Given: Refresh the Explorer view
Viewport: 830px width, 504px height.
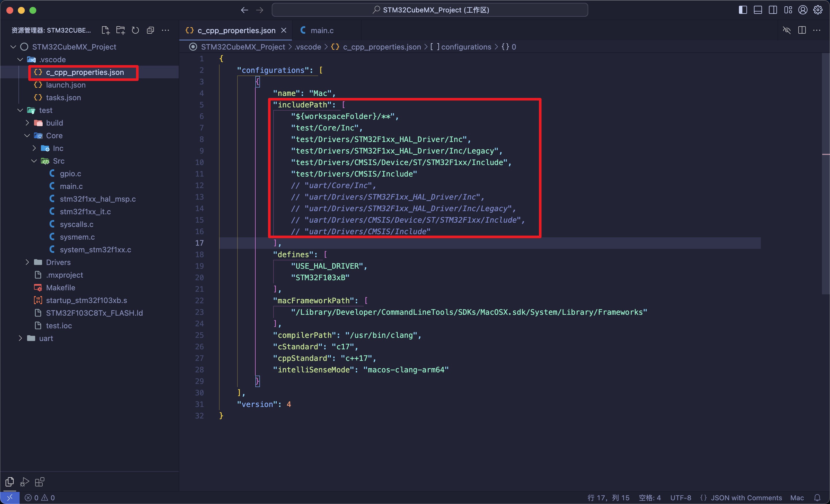Looking at the screenshot, I should (135, 30).
